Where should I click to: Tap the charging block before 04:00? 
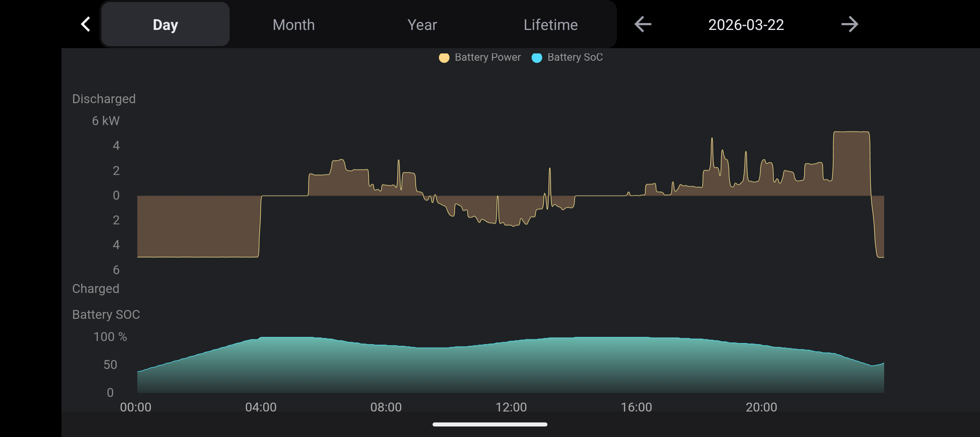click(198, 227)
